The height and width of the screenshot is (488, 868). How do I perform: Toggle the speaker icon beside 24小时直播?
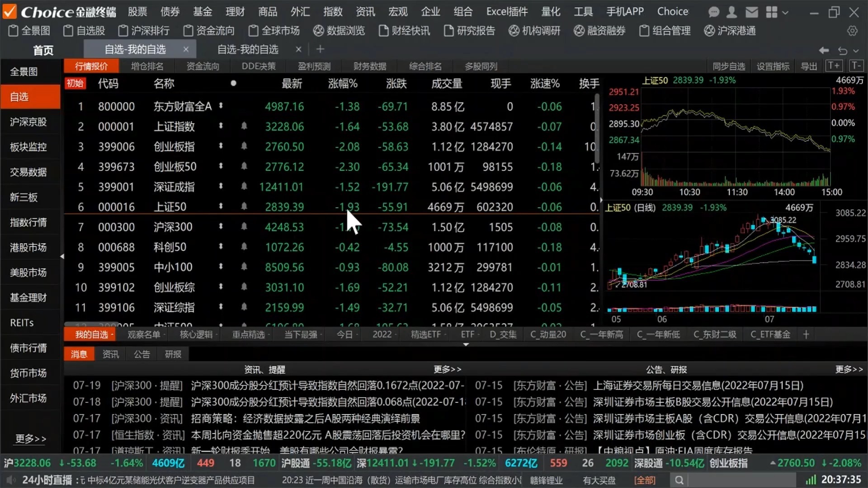point(11,480)
